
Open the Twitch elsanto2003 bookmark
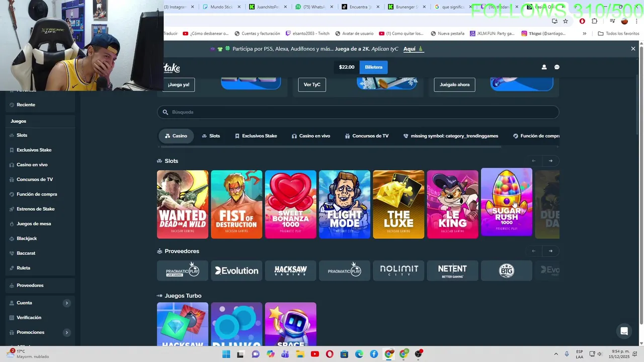pos(307,34)
